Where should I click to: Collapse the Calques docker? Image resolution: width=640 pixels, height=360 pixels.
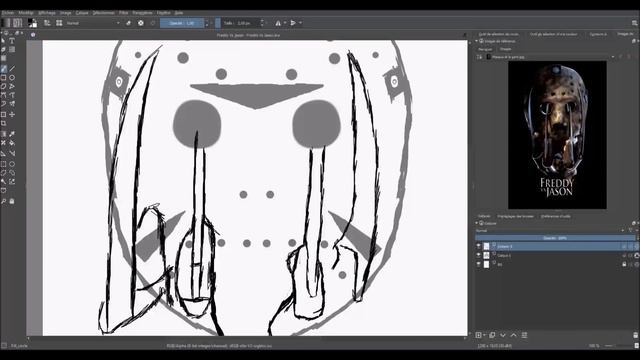pos(476,223)
